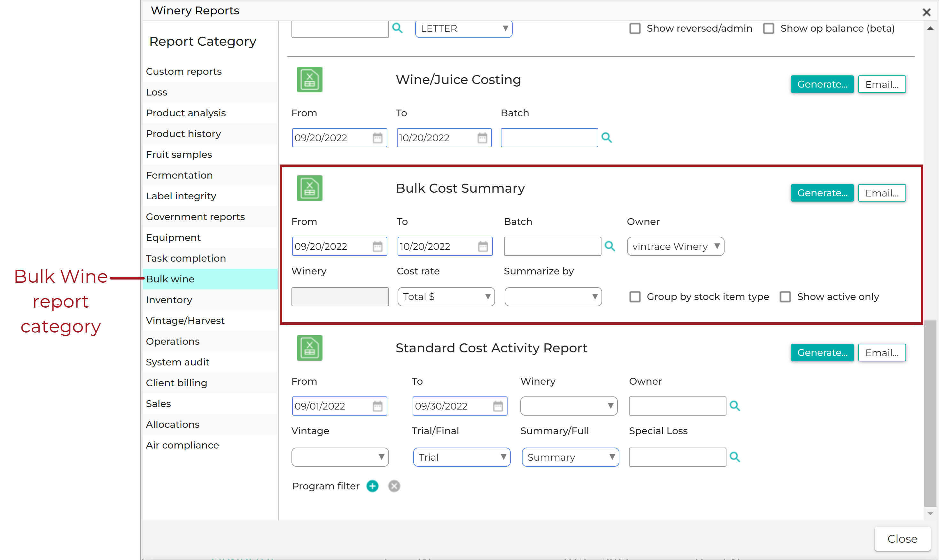
Task: Enable Show reversed/admin checkbox
Action: (x=635, y=28)
